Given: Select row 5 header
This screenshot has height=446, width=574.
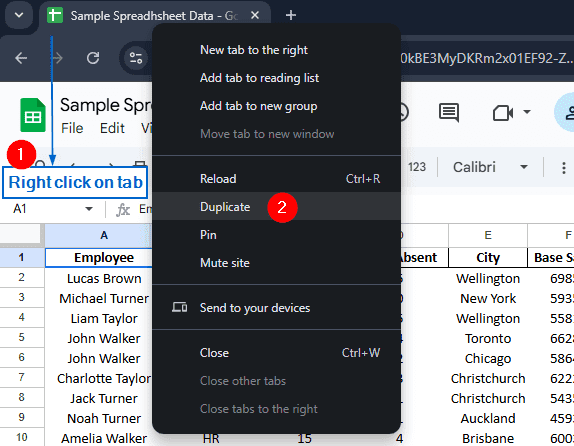Looking at the screenshot, I should 22,337.
